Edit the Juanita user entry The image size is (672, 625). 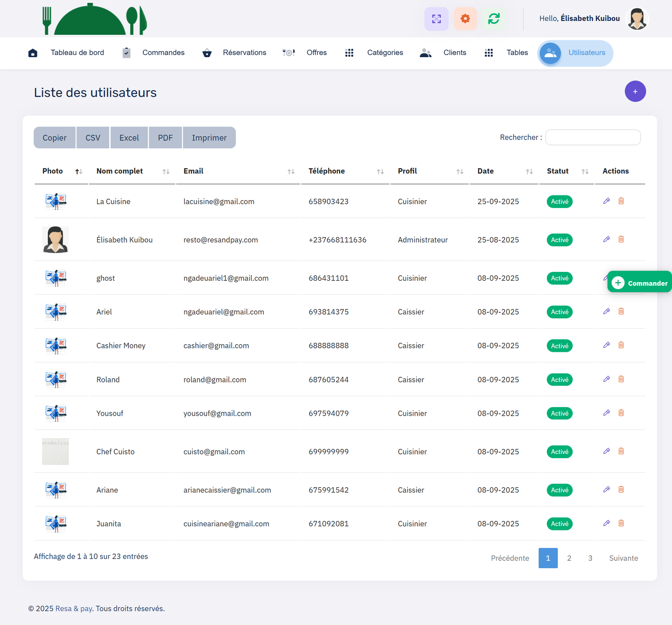pyautogui.click(x=606, y=523)
